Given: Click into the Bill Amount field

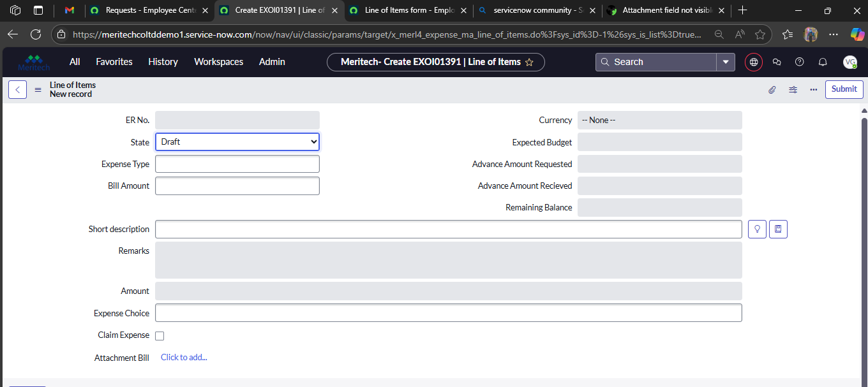Looking at the screenshot, I should click(x=237, y=186).
